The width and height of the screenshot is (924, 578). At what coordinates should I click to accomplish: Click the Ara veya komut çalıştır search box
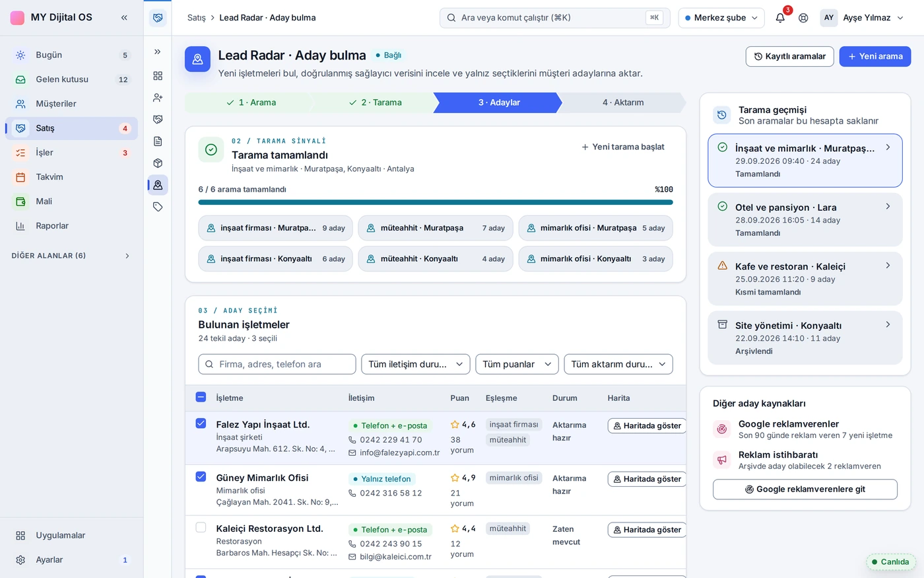point(555,18)
